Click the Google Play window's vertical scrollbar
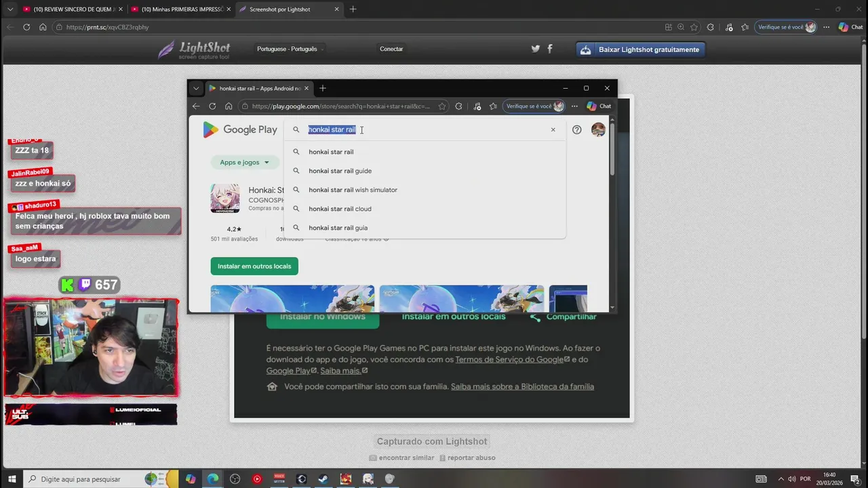The width and height of the screenshot is (868, 488). pos(612,149)
